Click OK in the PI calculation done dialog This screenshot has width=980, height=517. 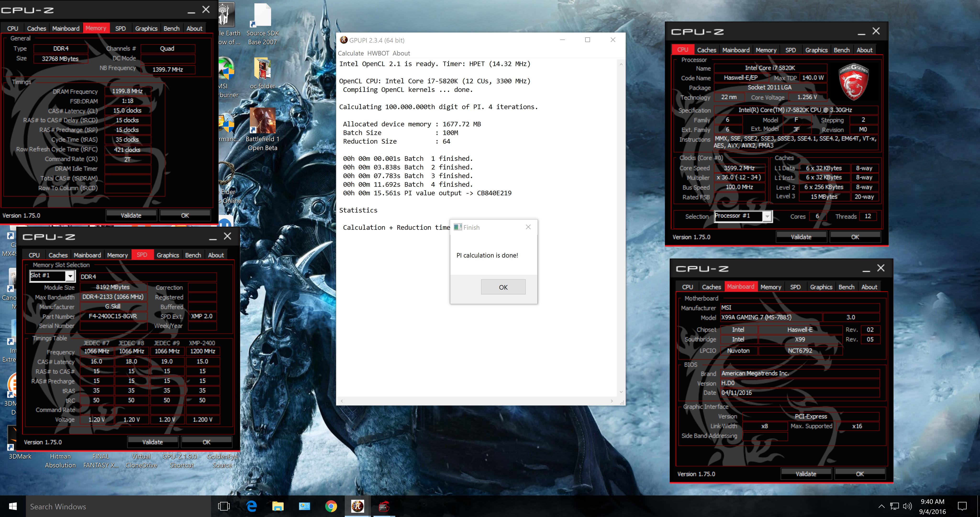coord(503,287)
